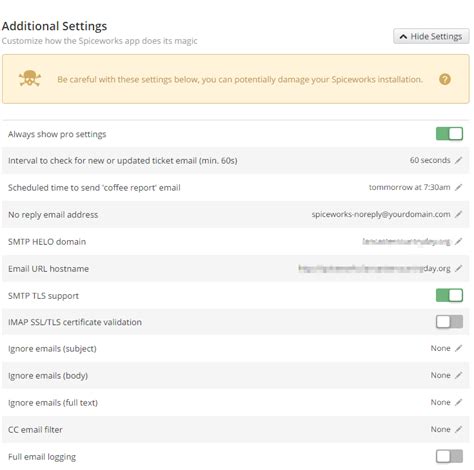Edit the CC email filter pencil icon

tap(459, 429)
